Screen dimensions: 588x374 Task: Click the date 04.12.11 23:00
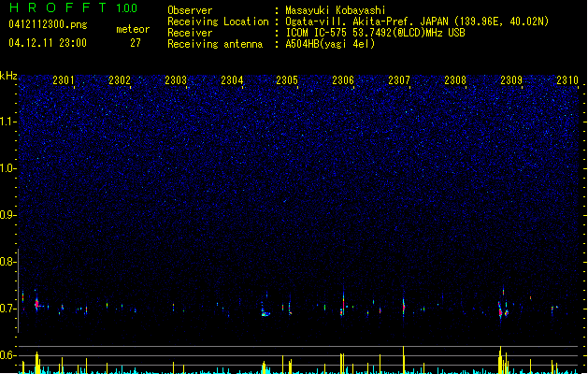[48, 43]
